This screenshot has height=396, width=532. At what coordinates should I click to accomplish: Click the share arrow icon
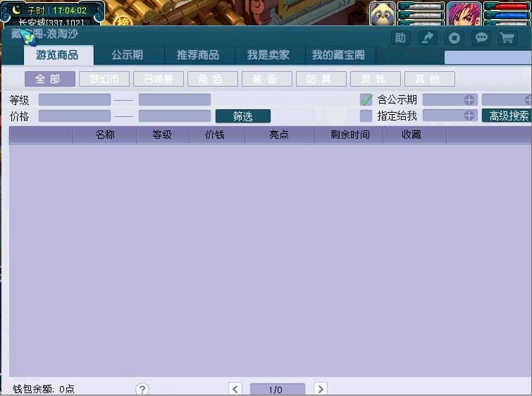428,38
